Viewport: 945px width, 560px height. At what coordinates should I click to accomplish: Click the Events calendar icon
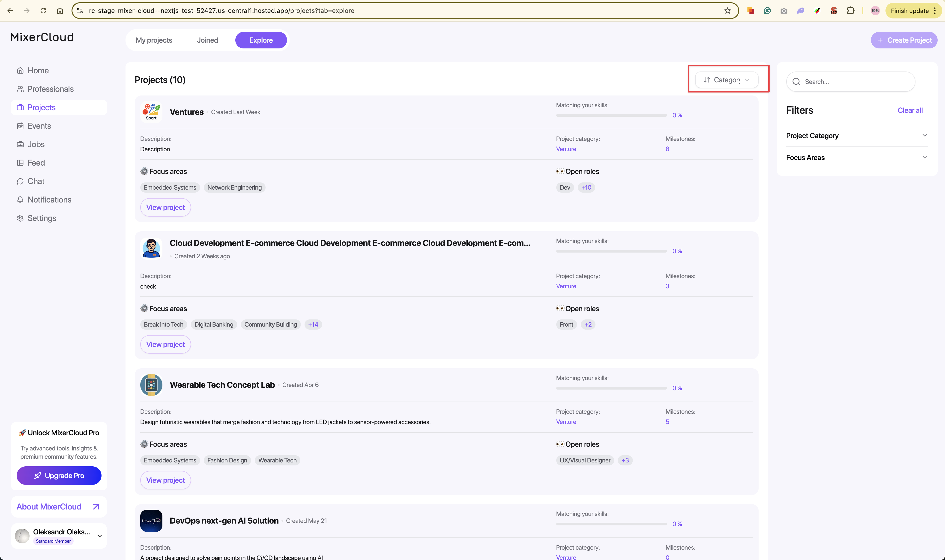(x=20, y=126)
